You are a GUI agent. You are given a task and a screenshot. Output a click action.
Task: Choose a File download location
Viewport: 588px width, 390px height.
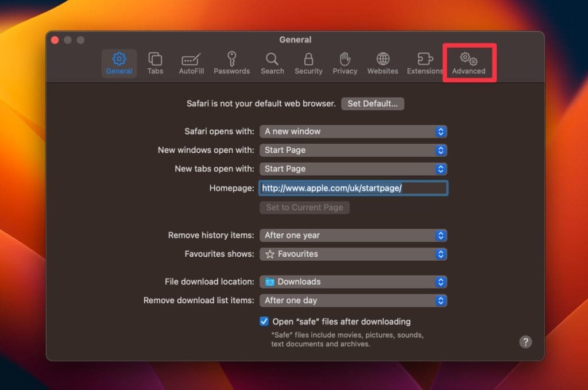click(x=353, y=282)
